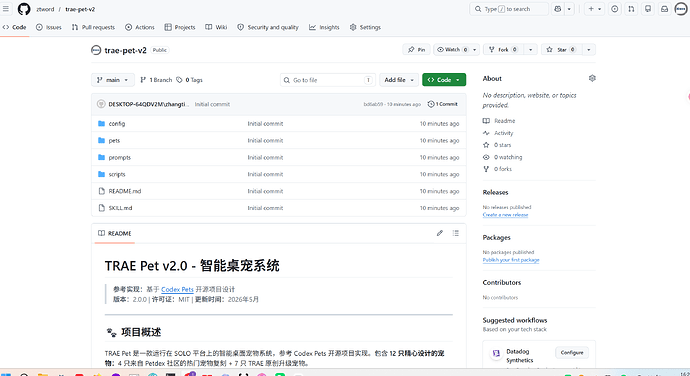This screenshot has width=690, height=376.
Task: Go to GitHub home via Octocat logo
Action: point(24,9)
